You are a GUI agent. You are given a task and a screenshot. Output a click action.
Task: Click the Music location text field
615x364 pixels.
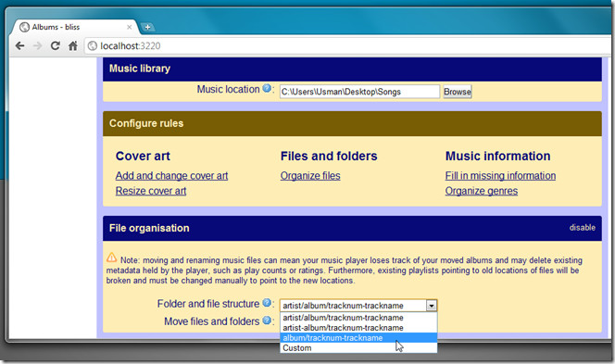click(x=359, y=92)
